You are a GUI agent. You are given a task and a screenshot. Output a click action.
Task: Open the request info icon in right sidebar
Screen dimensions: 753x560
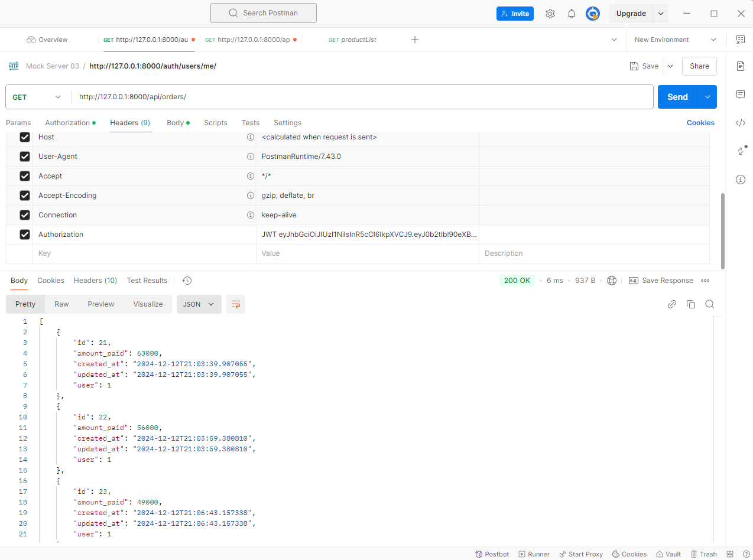pos(741,179)
